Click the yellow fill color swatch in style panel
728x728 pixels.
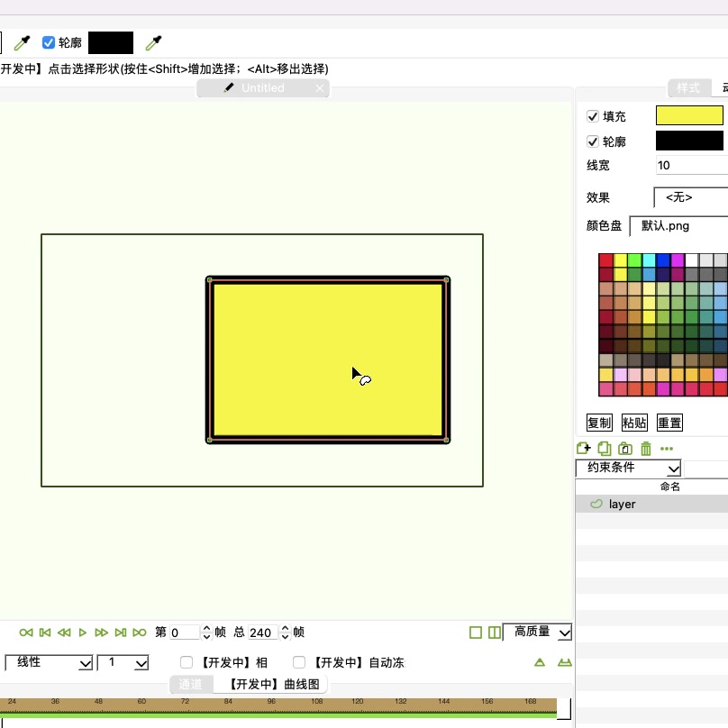coord(689,115)
